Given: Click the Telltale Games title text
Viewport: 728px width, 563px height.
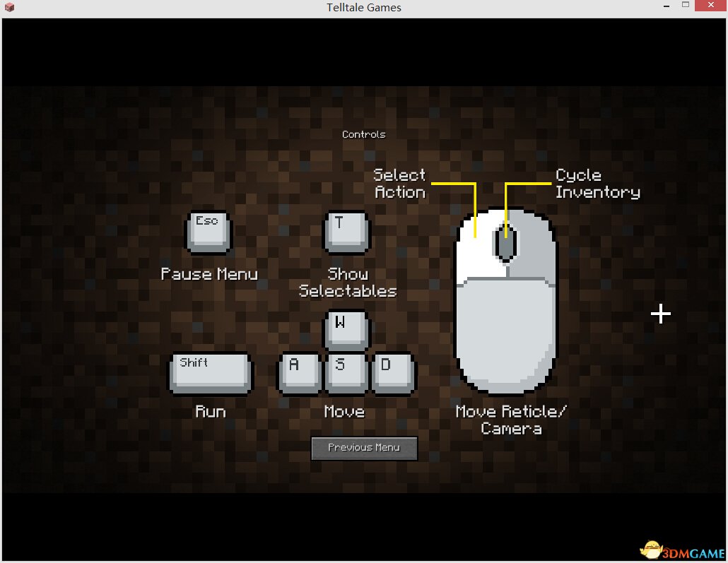Looking at the screenshot, I should tap(364, 8).
